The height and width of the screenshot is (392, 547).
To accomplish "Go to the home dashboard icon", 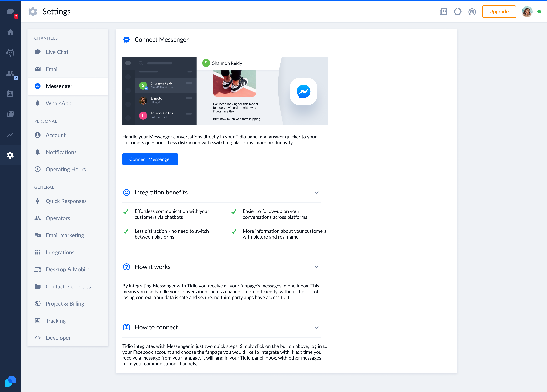I will 10,32.
